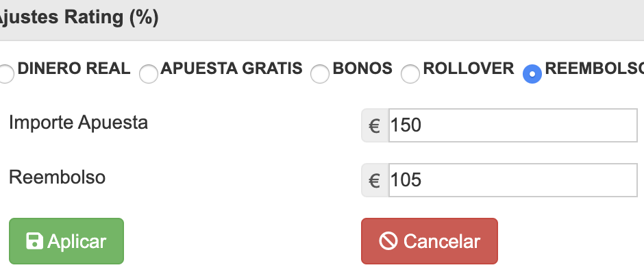Screen dimensions: 644x274
Task: Select the APUESTA GRATIS radio button
Action: pos(148,74)
